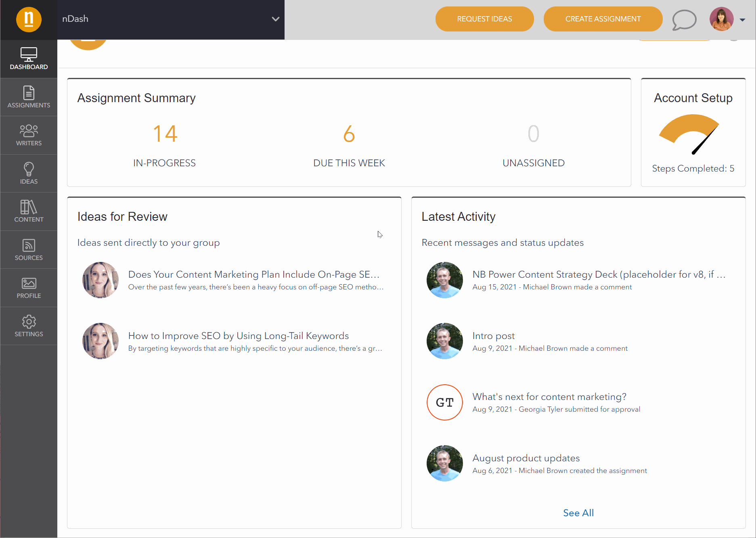
Task: Click Michael Brown avatar beside Intro post
Action: [x=444, y=341]
